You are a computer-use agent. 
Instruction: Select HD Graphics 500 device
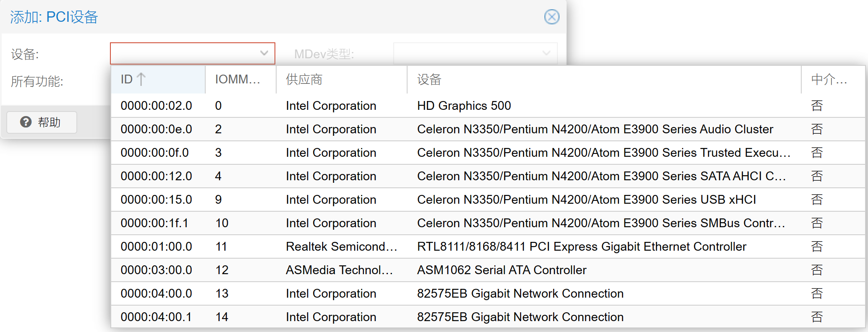[464, 106]
